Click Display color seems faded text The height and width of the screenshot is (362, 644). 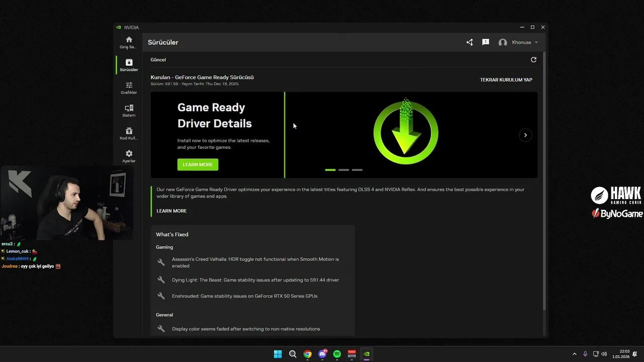(246, 329)
